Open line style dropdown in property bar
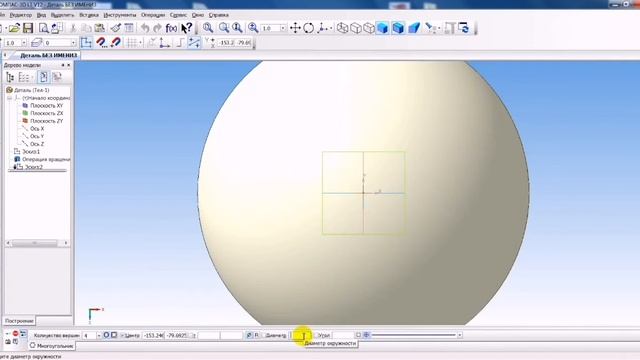This screenshot has height=360, width=640. click(x=460, y=335)
